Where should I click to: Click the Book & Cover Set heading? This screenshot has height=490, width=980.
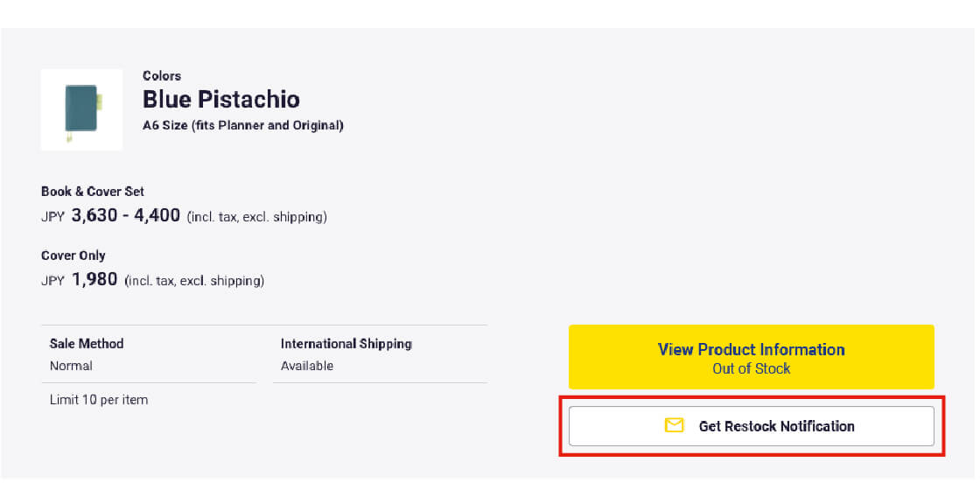point(93,192)
